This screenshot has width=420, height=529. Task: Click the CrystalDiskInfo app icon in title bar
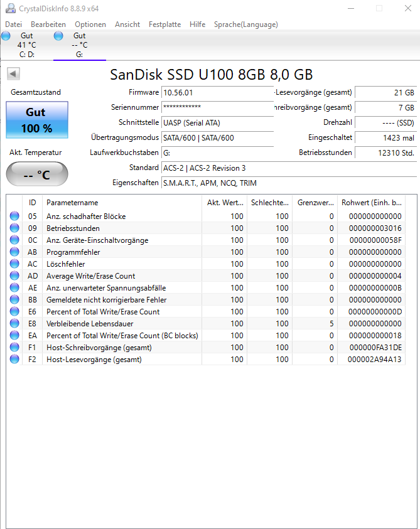(x=11, y=8)
